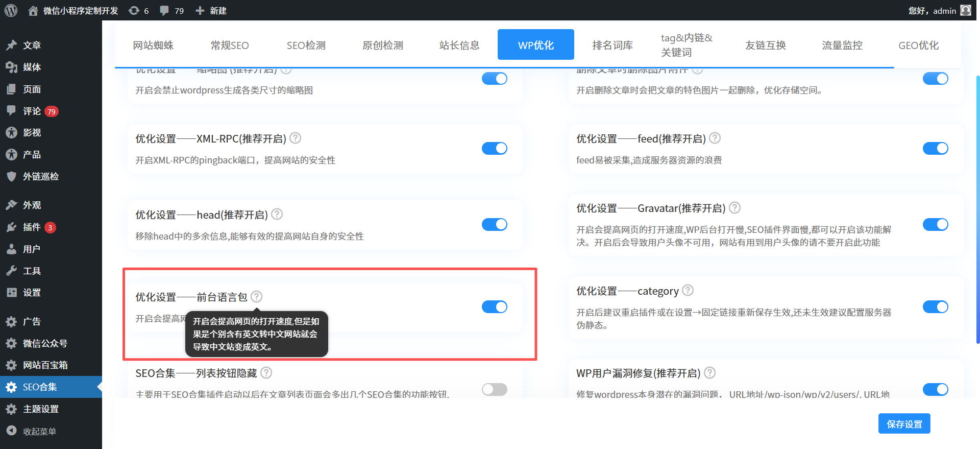
Task: Switch to the 流量监控 tab
Action: click(842, 45)
